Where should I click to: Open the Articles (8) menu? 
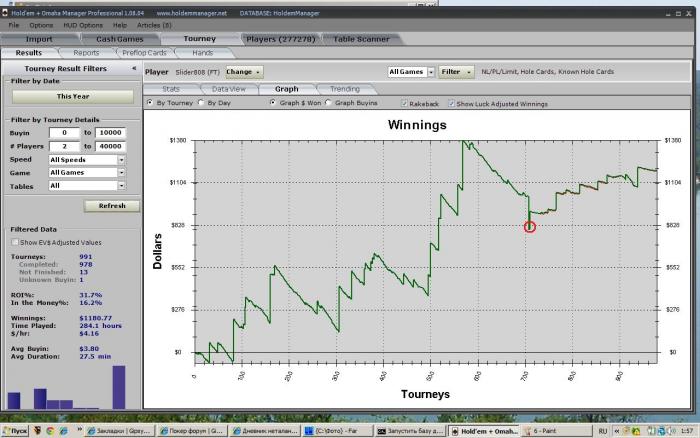(x=154, y=25)
